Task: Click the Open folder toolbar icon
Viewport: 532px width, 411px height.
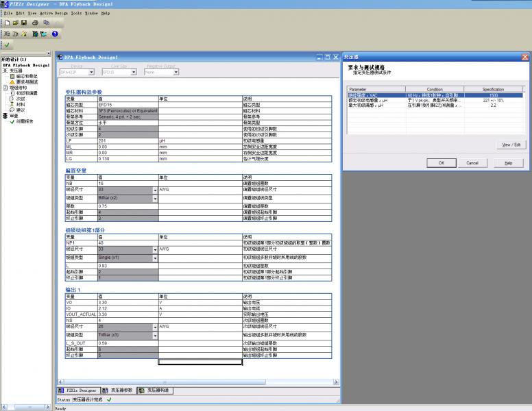Action: (14, 22)
